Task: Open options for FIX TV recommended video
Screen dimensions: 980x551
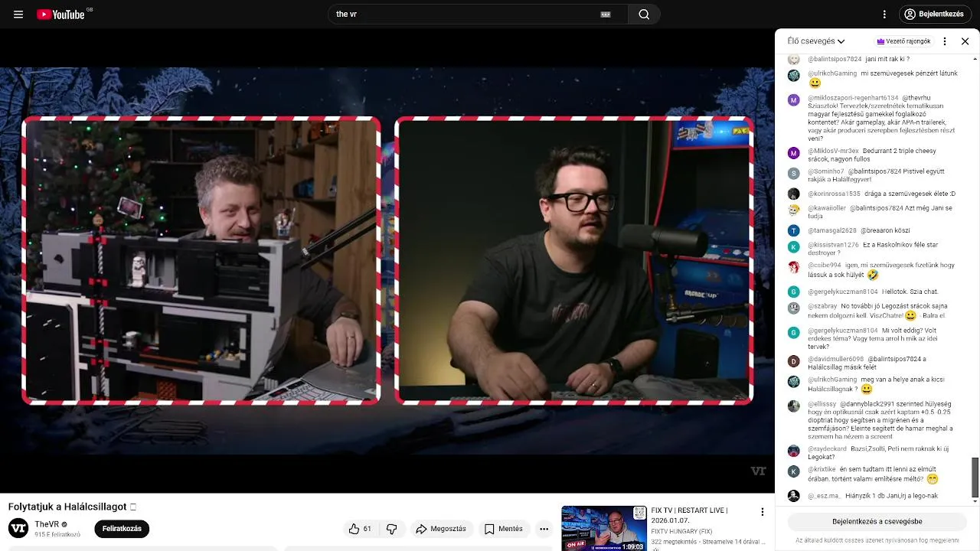Action: [x=762, y=511]
